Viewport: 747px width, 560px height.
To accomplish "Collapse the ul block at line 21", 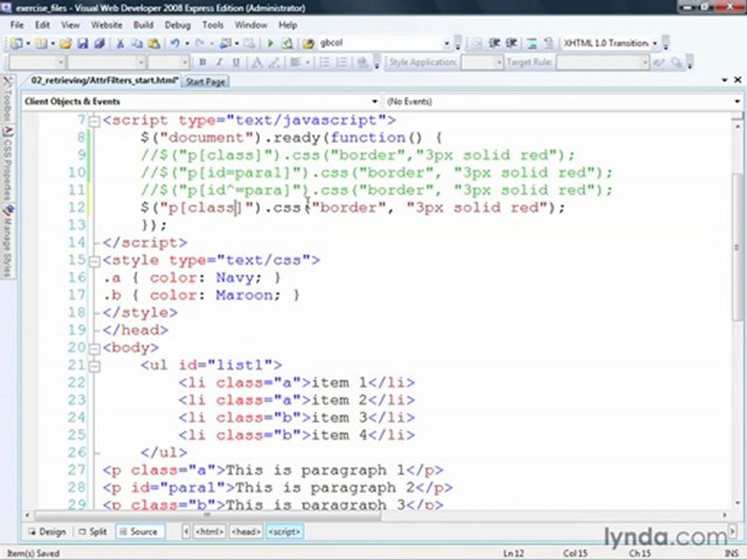I will click(x=95, y=366).
